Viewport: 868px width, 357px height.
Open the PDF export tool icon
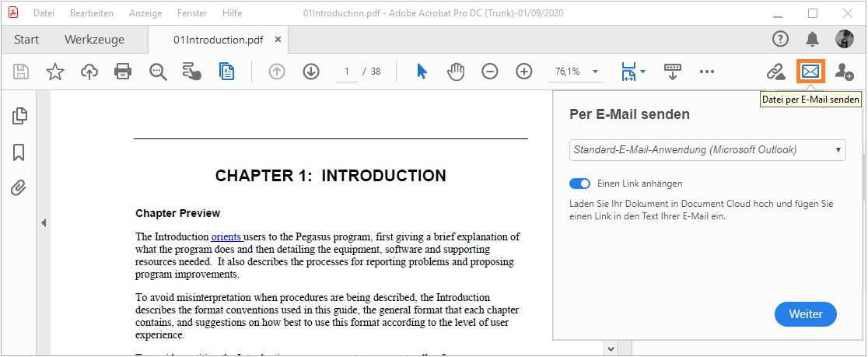coord(227,72)
